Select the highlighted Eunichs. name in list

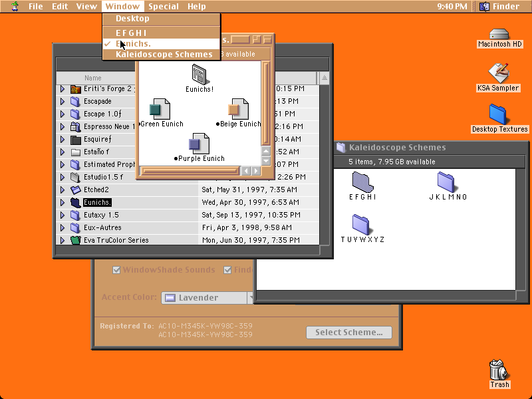click(97, 203)
